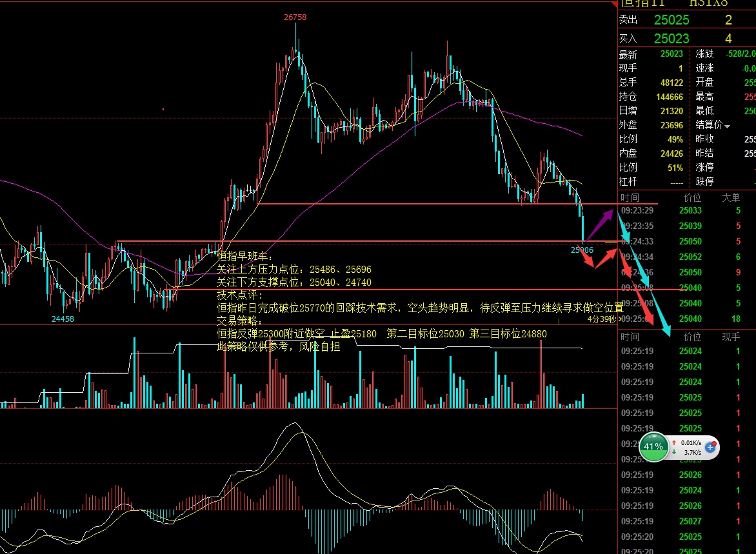Select annotation line 关注下方支撑点位：25040、24740
Viewport: 756px width, 554px height.
[x=294, y=282]
